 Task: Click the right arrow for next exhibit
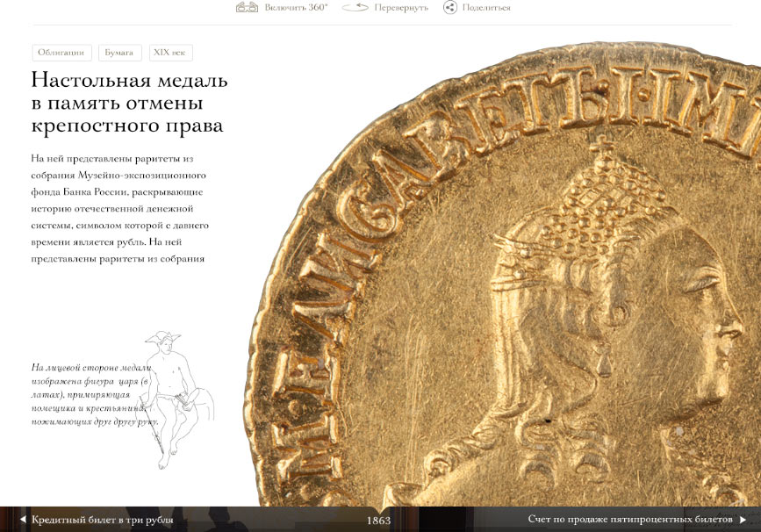point(743,520)
